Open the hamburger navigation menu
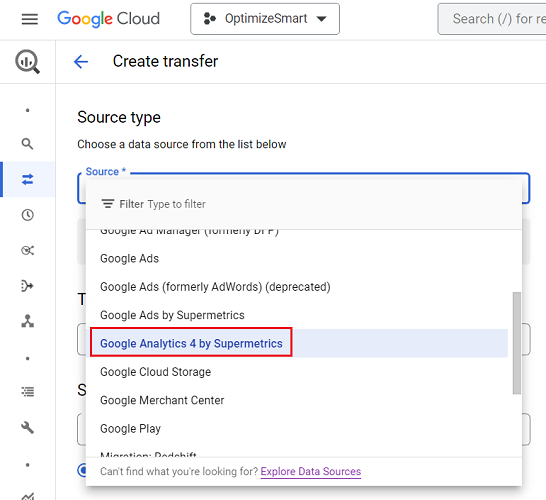546x500 pixels. 30,19
